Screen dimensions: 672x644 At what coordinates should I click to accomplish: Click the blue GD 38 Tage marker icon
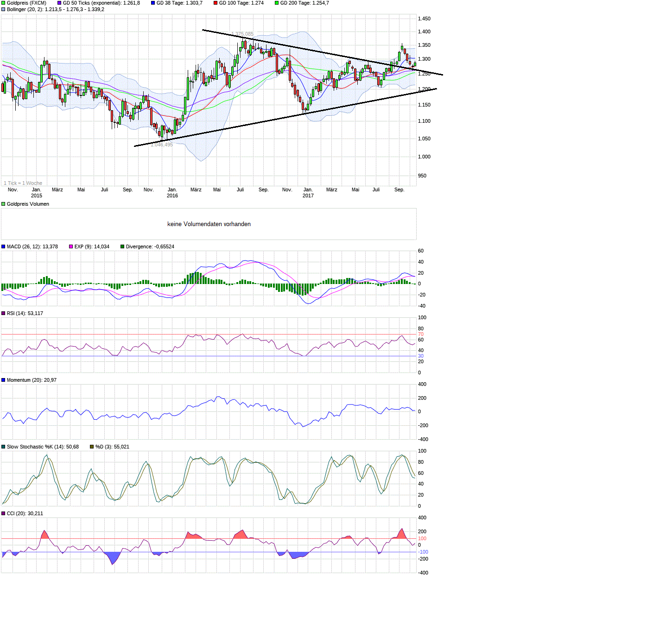click(x=154, y=2)
